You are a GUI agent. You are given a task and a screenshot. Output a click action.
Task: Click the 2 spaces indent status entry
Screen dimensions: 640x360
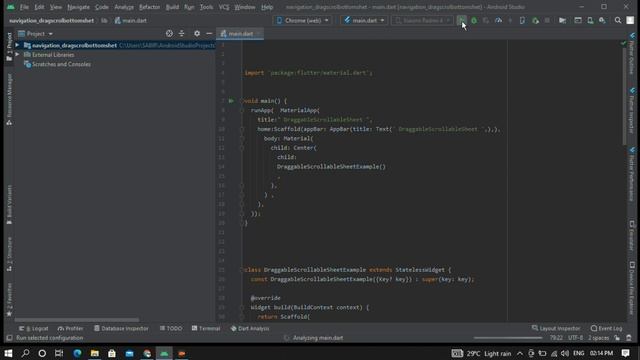[x=599, y=338]
